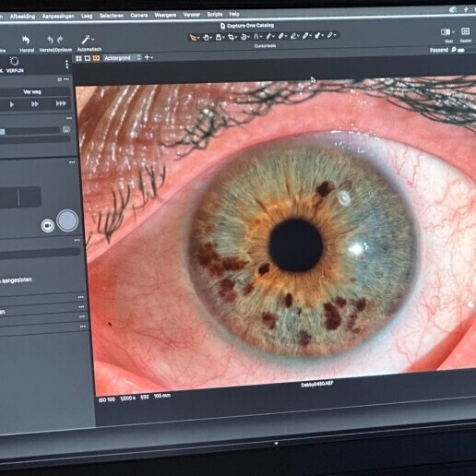This screenshot has height=476, width=476.
Task: Open the Crop tool dropdown arrow
Action: pyautogui.click(x=236, y=38)
